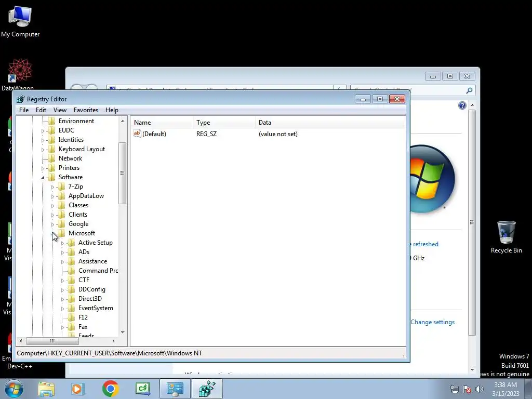The height and width of the screenshot is (399, 532).
Task: Open the Help menu
Action: (112, 110)
